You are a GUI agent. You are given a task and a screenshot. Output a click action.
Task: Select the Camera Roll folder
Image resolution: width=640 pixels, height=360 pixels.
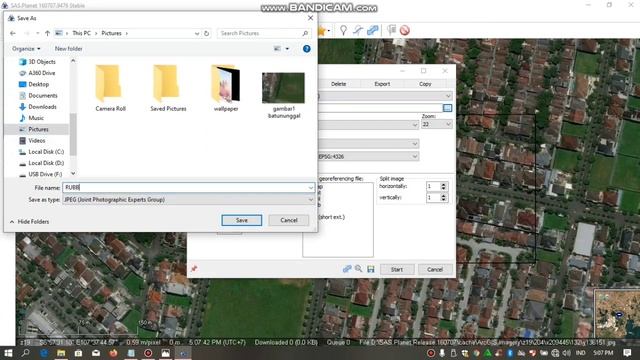click(110, 88)
